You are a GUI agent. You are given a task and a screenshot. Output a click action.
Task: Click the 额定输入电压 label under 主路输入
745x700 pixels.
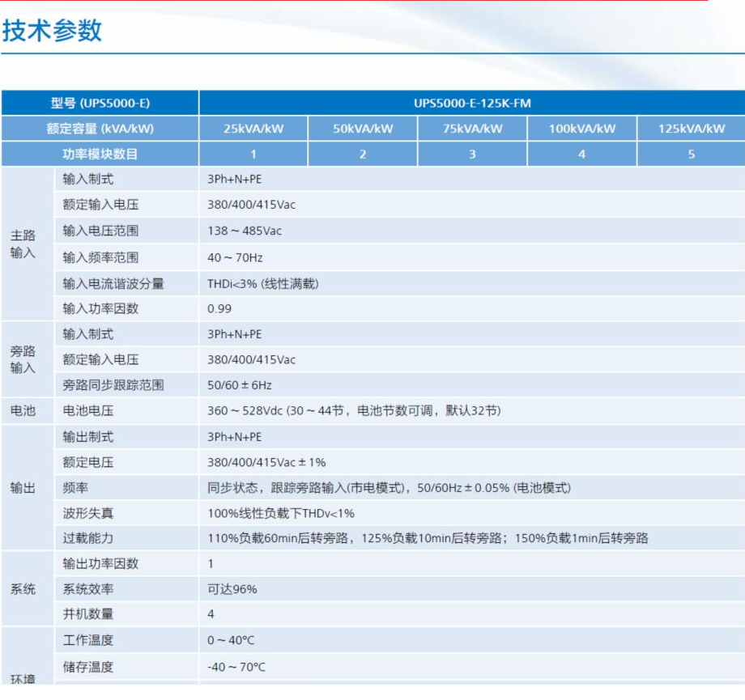coord(100,205)
